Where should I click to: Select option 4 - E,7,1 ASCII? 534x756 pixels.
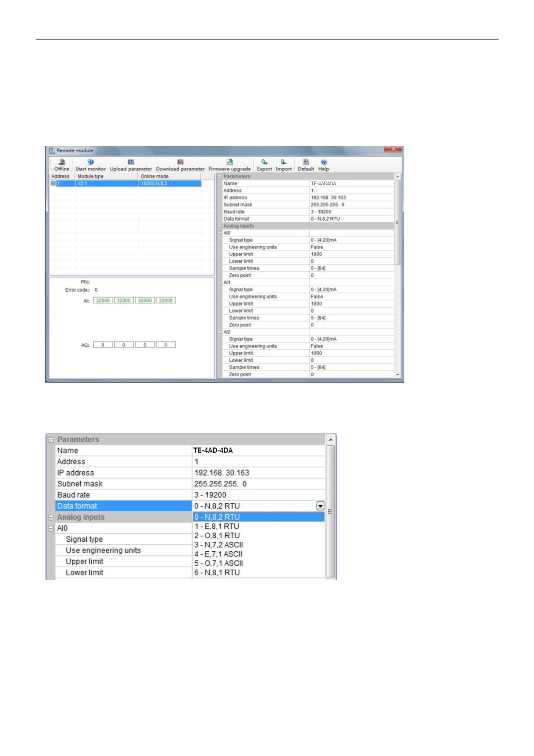[x=259, y=554]
